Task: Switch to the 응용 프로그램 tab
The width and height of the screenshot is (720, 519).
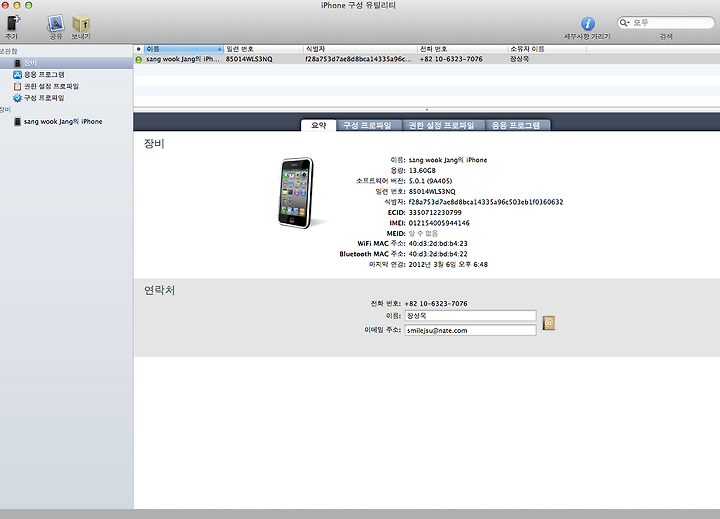Action: [516, 125]
